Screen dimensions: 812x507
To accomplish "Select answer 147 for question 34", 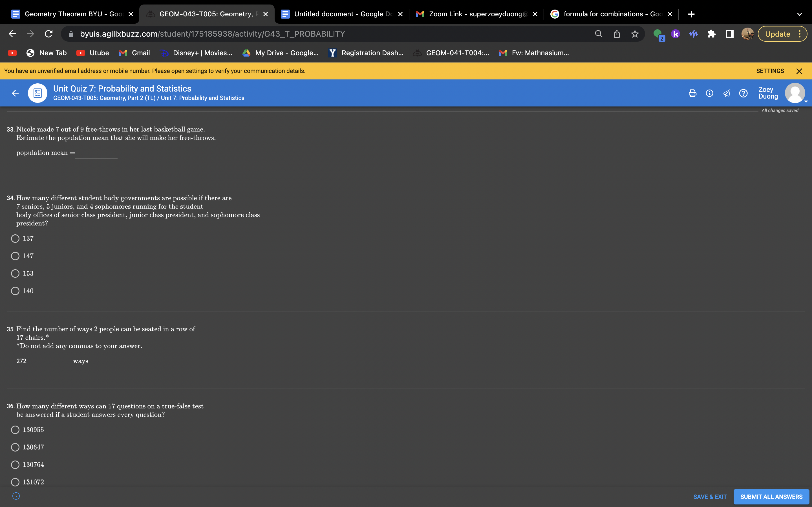I will click(15, 256).
